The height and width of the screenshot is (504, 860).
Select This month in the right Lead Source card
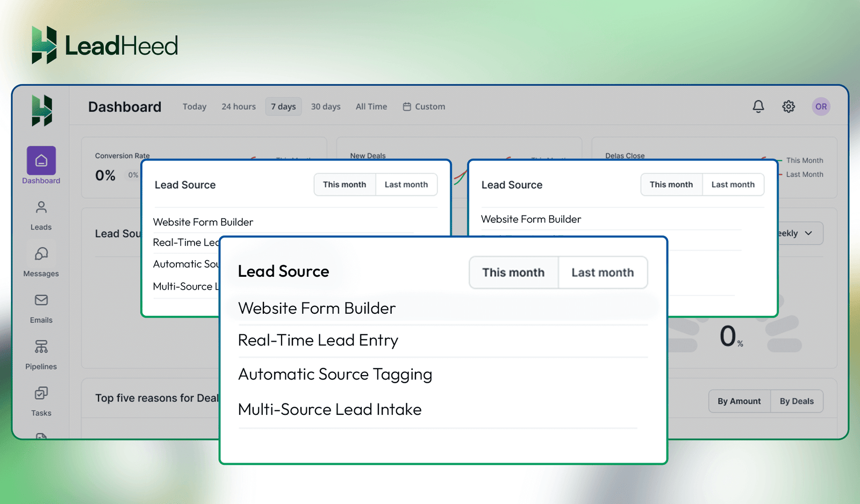tap(671, 184)
